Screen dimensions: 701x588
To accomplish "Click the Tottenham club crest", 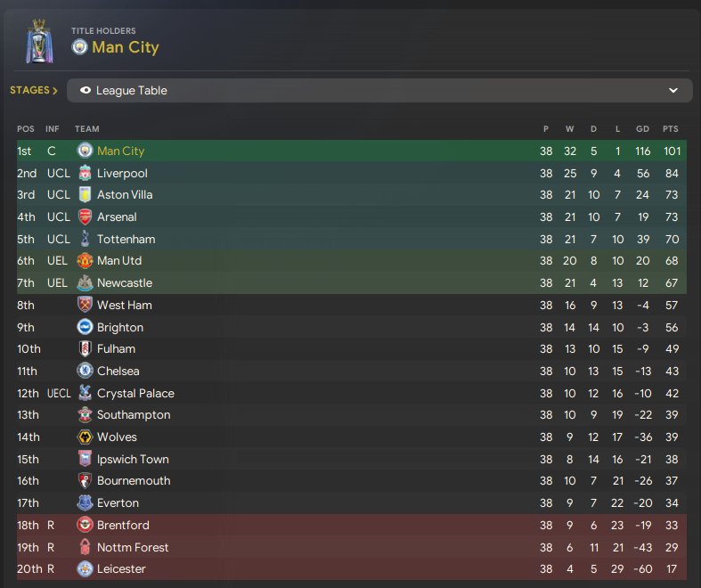I will (x=85, y=239).
